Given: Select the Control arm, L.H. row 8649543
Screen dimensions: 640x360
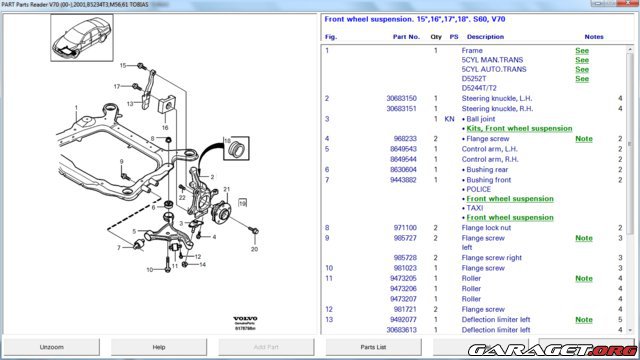Looking at the screenshot, I should (x=473, y=149).
